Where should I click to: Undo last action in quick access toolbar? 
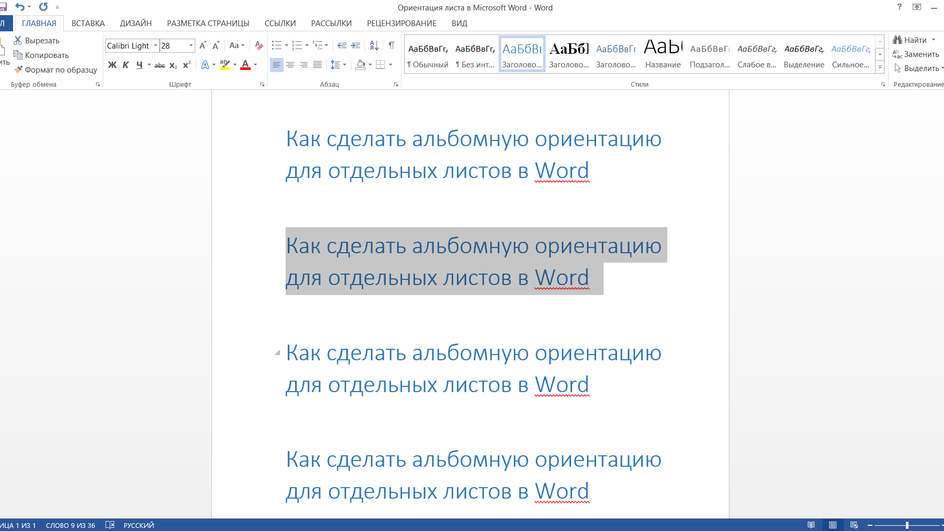tap(20, 7)
